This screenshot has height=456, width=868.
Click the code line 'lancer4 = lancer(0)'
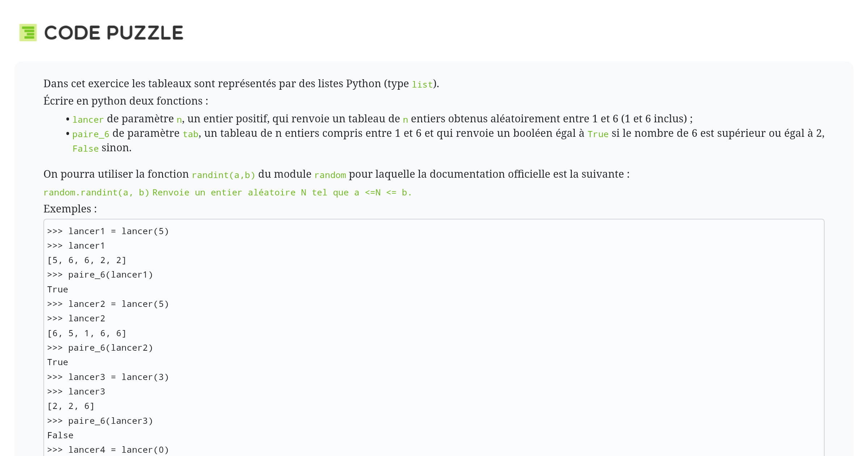[x=118, y=450]
